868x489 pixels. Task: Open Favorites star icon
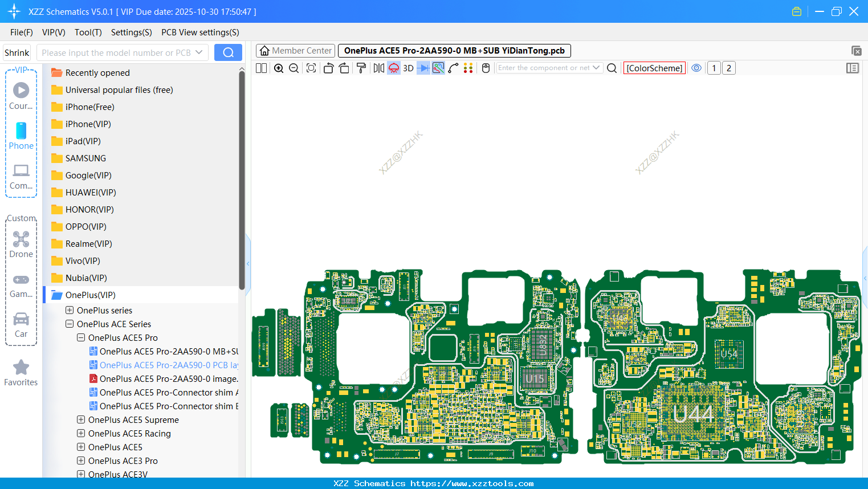click(x=21, y=373)
